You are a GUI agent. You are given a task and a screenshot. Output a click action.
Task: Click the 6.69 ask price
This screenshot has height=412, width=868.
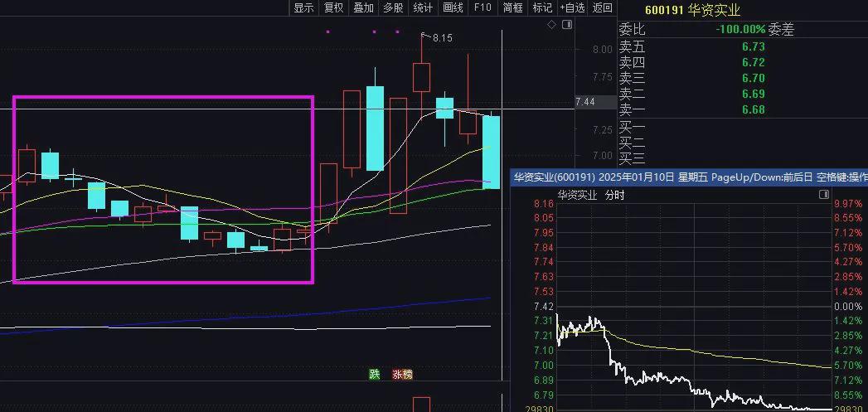click(x=754, y=94)
